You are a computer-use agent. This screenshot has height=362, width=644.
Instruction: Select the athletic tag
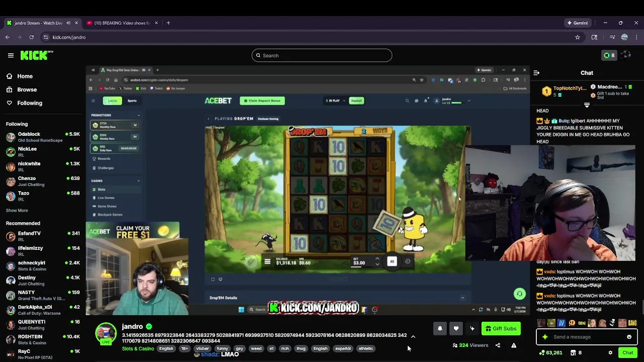366,348
